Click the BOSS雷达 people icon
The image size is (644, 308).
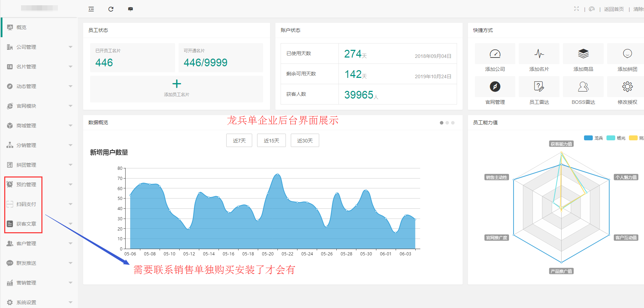(583, 87)
